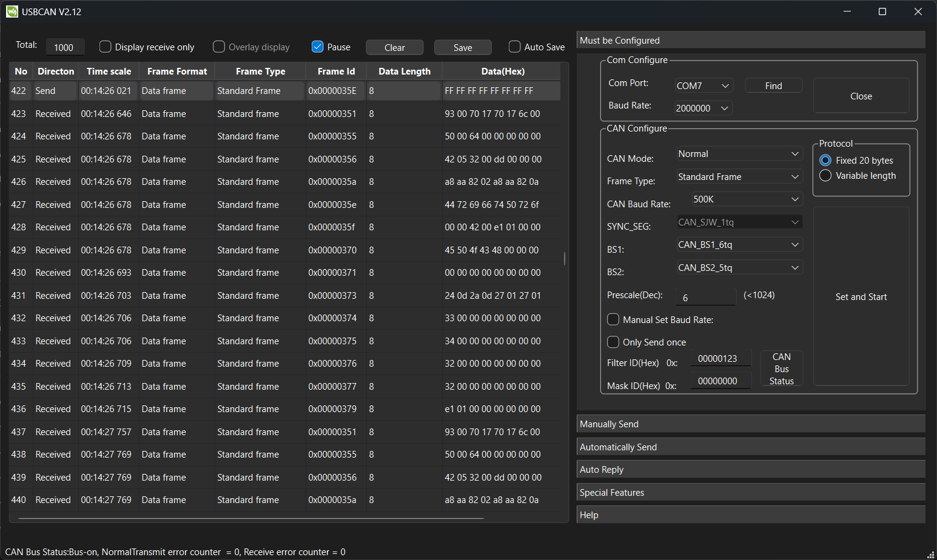Click the horizontal scrollbar under data table
The image size is (937, 560).
(251, 518)
